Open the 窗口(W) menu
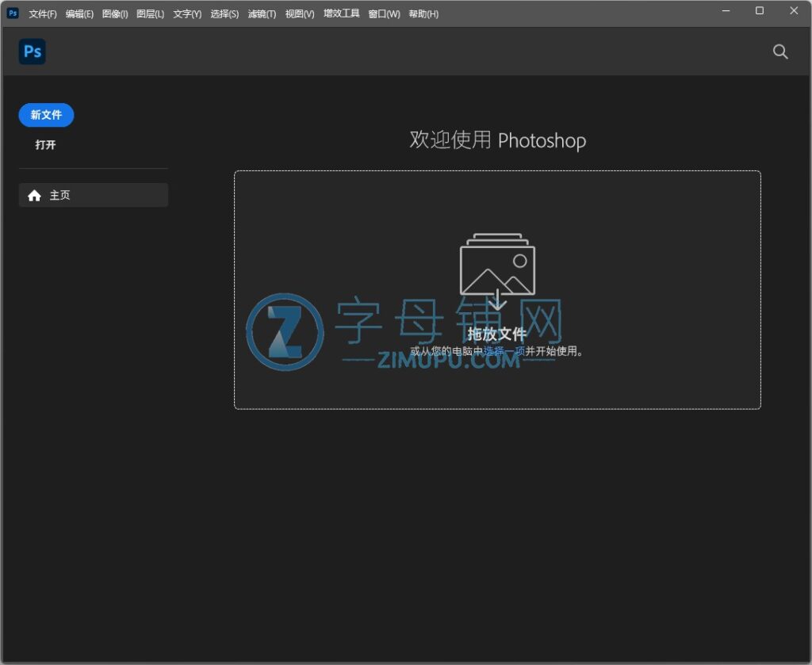Image resolution: width=812 pixels, height=665 pixels. [384, 14]
